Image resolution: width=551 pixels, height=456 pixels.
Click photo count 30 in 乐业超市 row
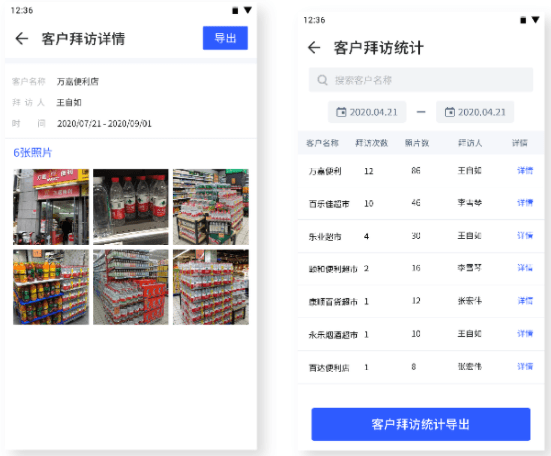click(416, 235)
